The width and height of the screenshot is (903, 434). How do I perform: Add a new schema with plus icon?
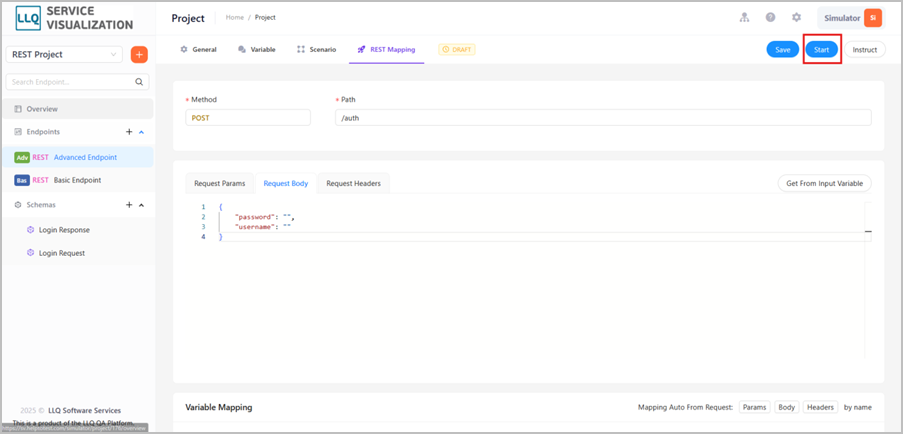(x=129, y=205)
